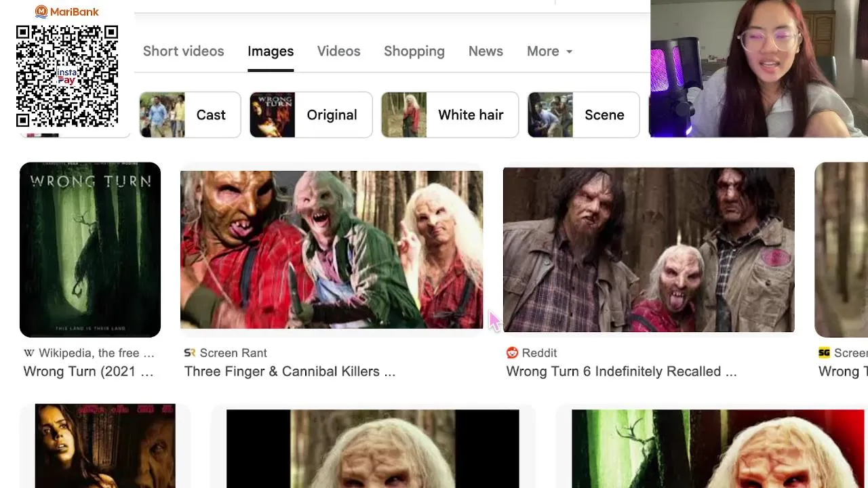Select the White hair filter chip
Viewport: 868px width, 488px height.
coord(450,115)
